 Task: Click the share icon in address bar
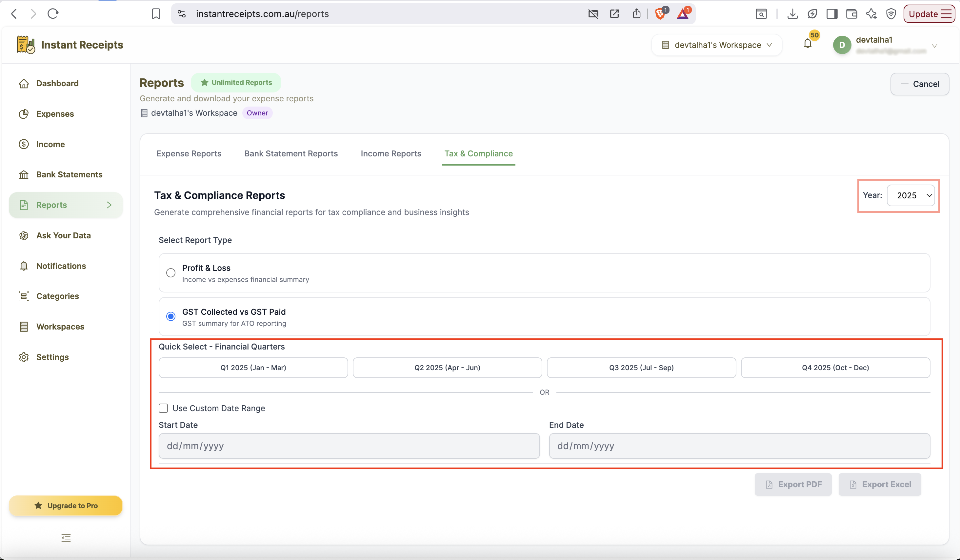pos(636,14)
